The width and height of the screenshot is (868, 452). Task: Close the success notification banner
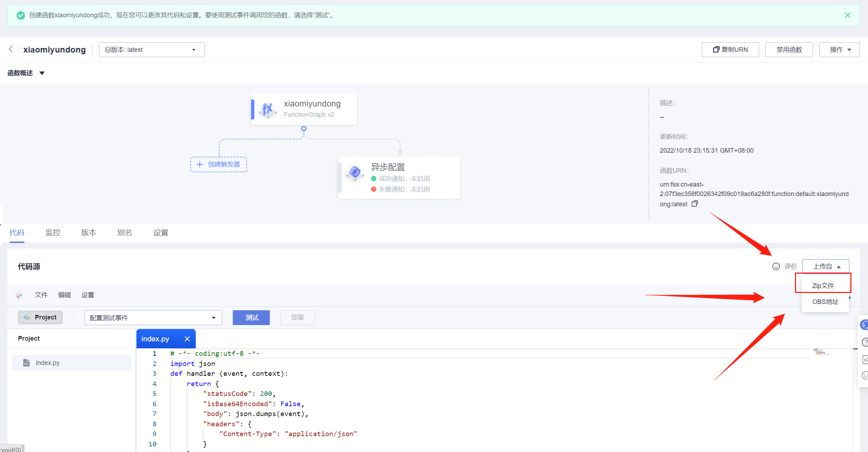click(x=848, y=15)
